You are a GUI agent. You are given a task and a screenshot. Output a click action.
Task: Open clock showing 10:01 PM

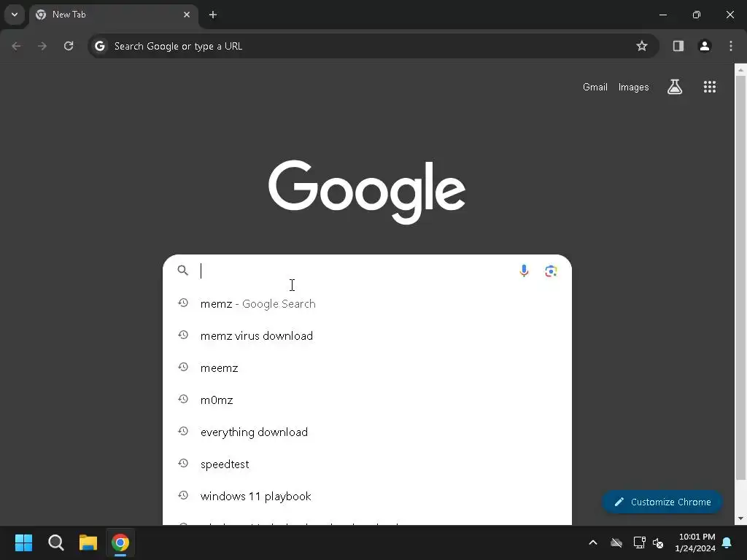pyautogui.click(x=695, y=542)
